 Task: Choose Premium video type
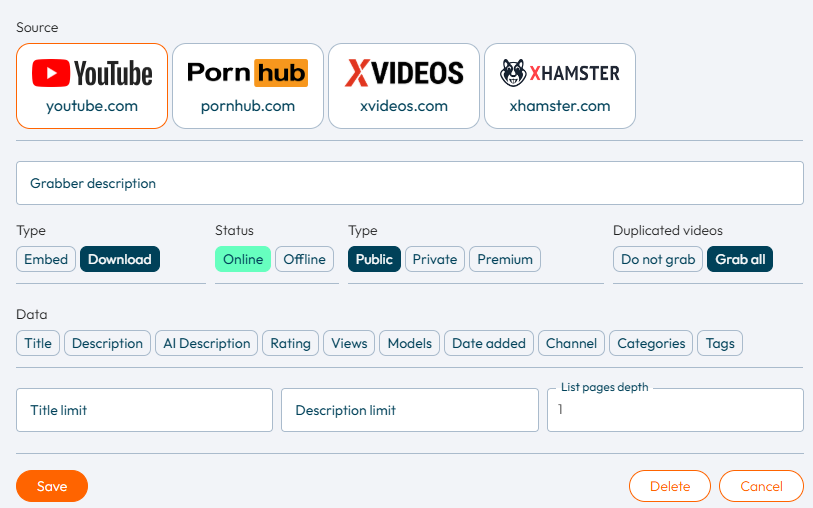[x=505, y=259]
